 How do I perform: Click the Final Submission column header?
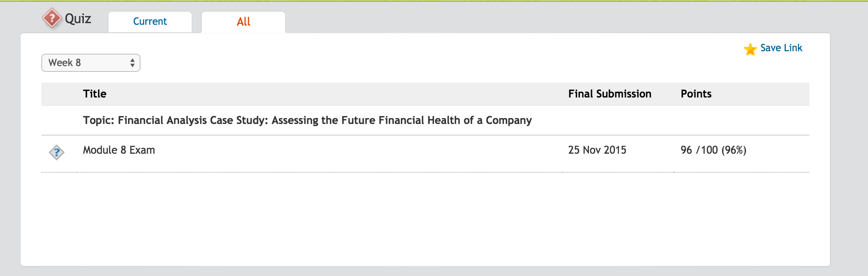610,94
